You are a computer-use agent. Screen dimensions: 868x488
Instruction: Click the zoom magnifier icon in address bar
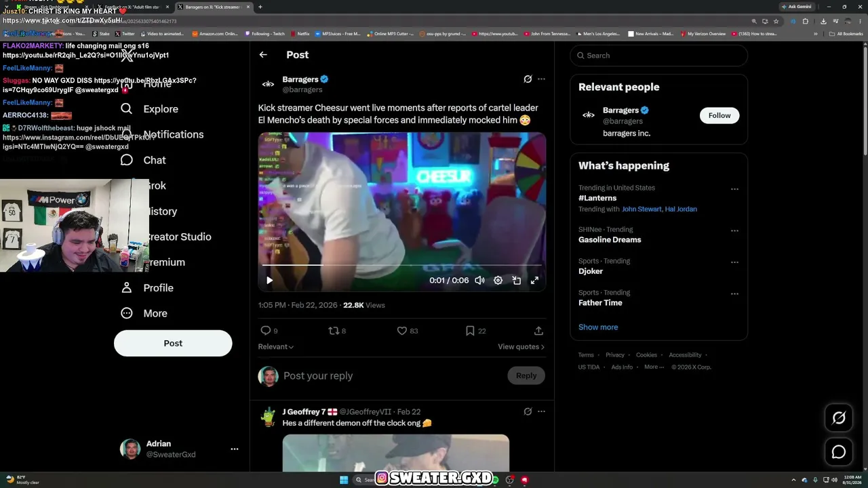tap(754, 21)
